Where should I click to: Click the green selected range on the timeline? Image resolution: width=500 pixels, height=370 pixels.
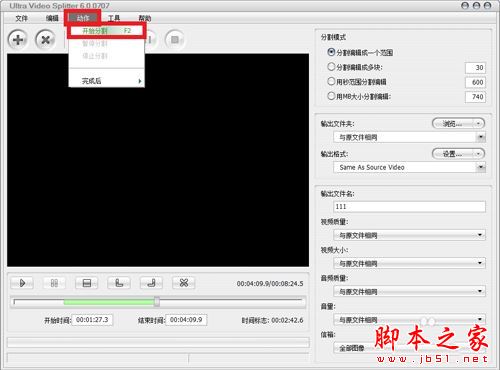109,302
